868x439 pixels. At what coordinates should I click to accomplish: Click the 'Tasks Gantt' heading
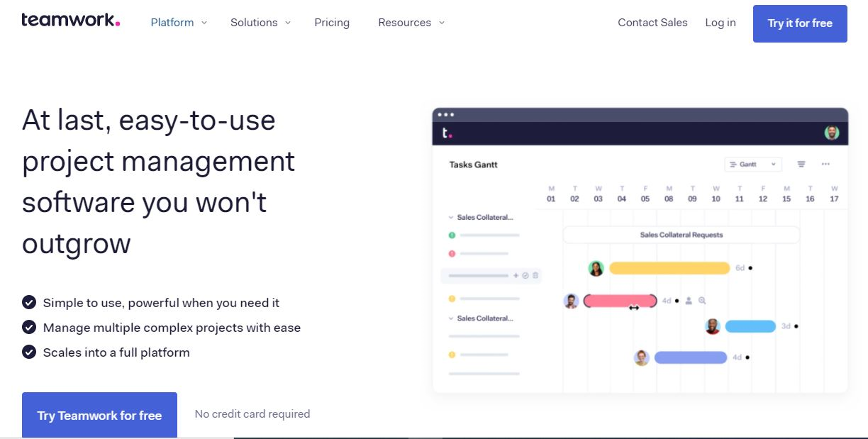click(474, 165)
